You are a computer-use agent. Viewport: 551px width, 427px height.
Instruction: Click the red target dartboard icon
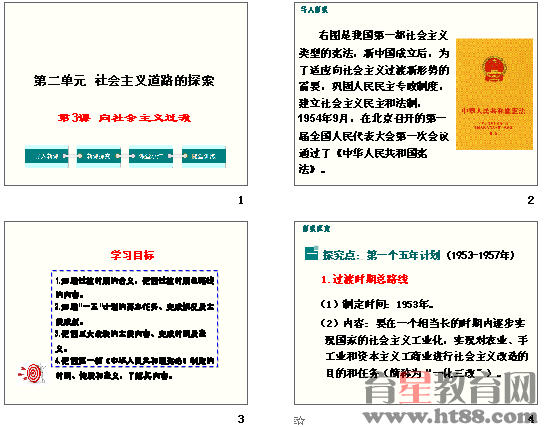[32, 373]
